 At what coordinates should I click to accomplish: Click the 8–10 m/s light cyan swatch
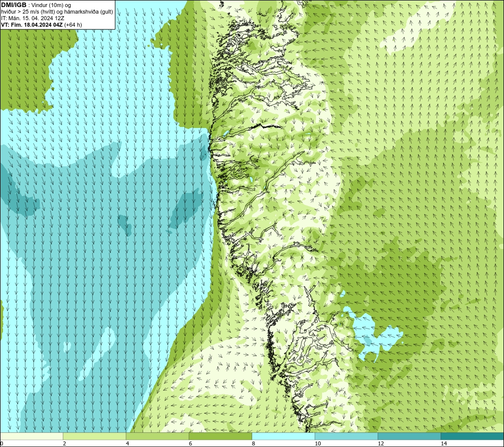pyautogui.click(x=283, y=436)
